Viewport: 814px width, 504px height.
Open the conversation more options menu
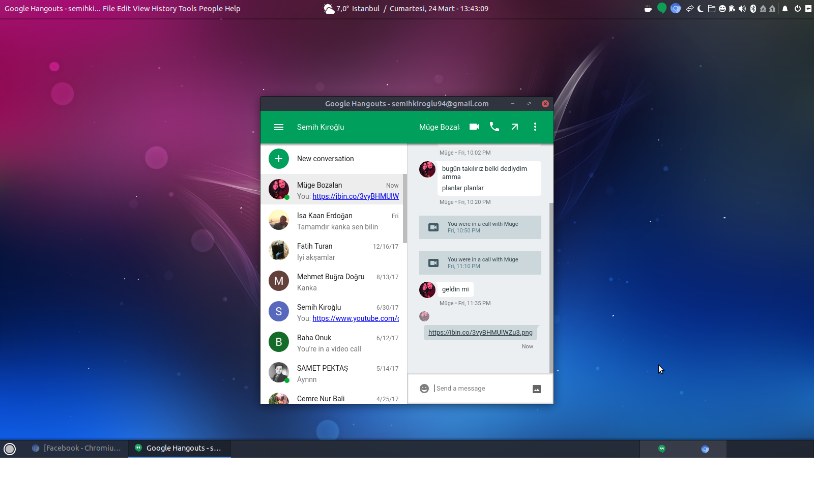pyautogui.click(x=535, y=127)
